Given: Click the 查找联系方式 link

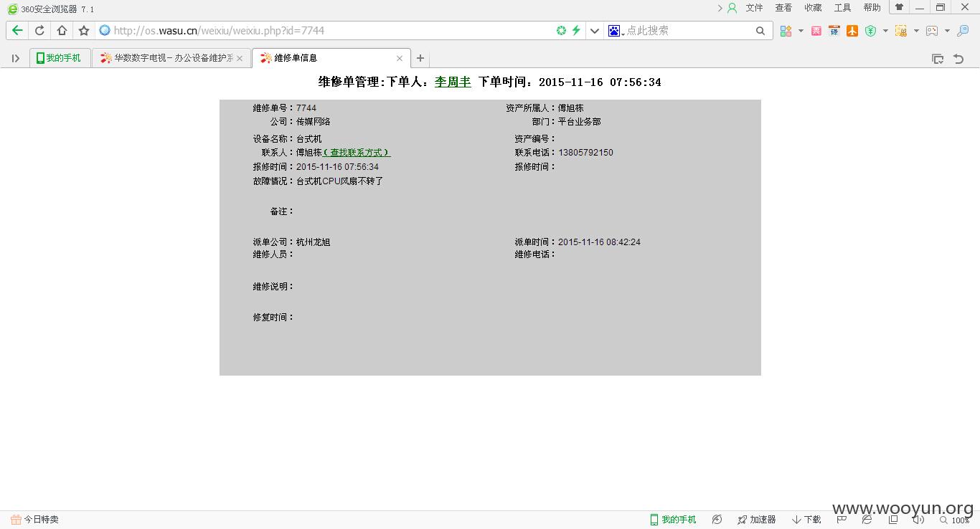Looking at the screenshot, I should tap(357, 153).
